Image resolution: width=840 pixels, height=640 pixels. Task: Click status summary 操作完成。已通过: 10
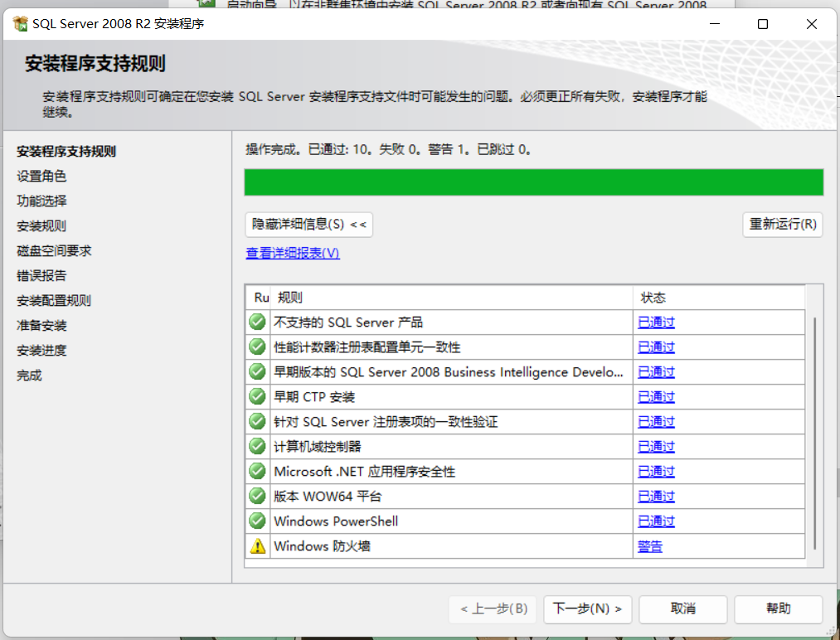pos(388,149)
